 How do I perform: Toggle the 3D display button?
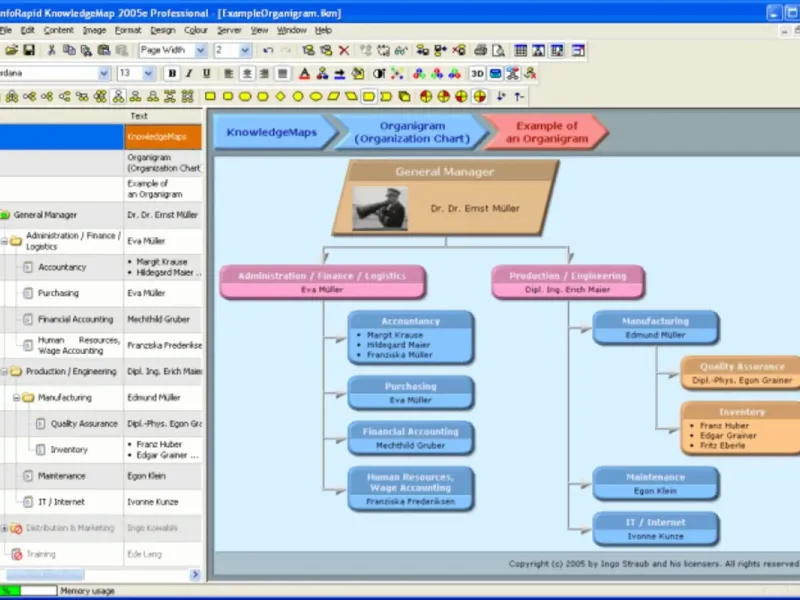pyautogui.click(x=477, y=73)
